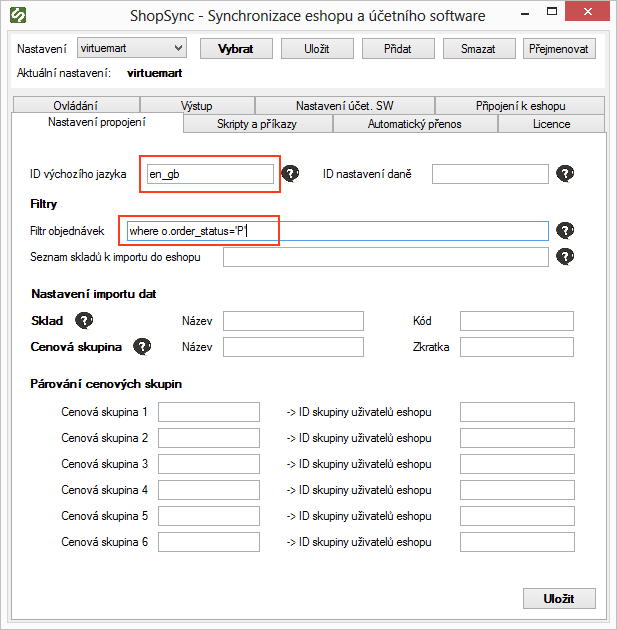Focus ID skupiny uživatelů field for skupina 4
Screen dimensions: 617x630
pyautogui.click(x=517, y=490)
